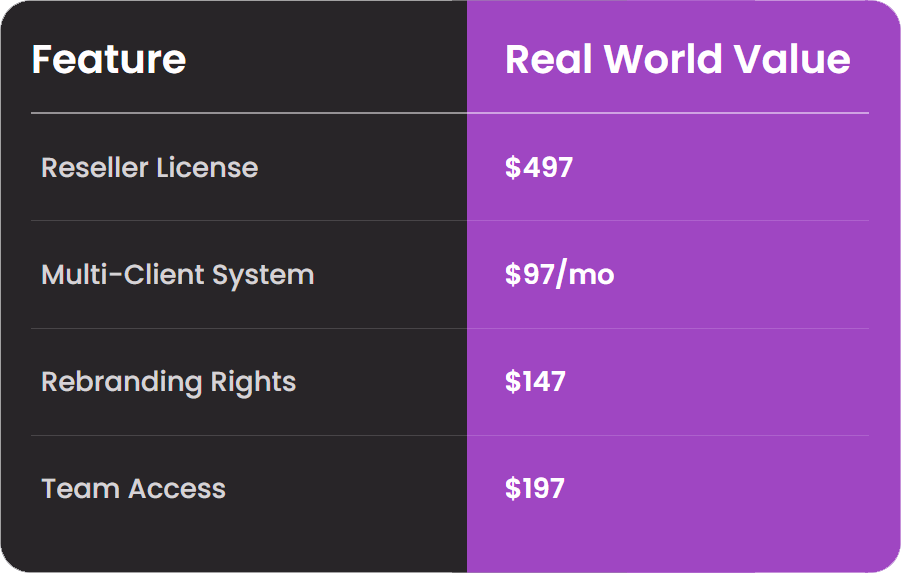Click the word Rights in third row

coord(253,383)
